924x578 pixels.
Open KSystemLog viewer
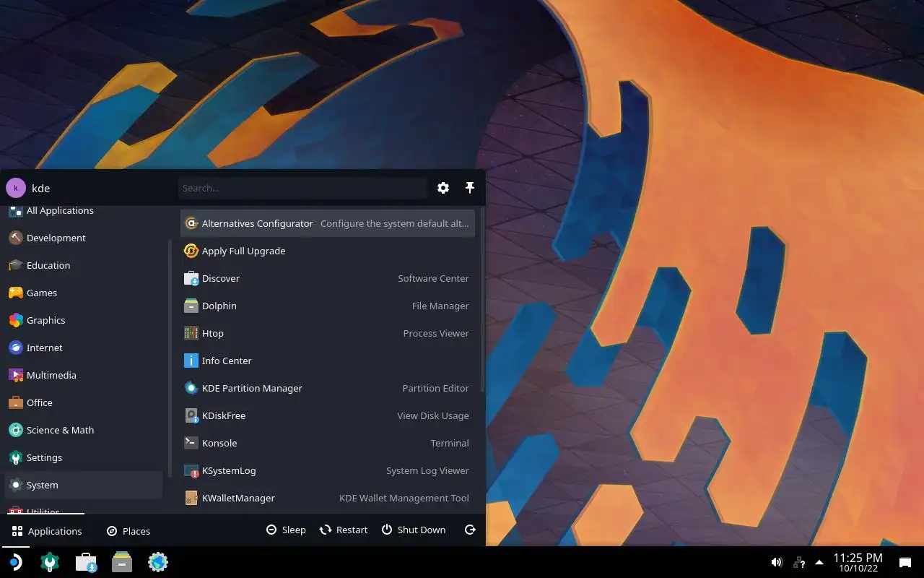[x=328, y=470]
